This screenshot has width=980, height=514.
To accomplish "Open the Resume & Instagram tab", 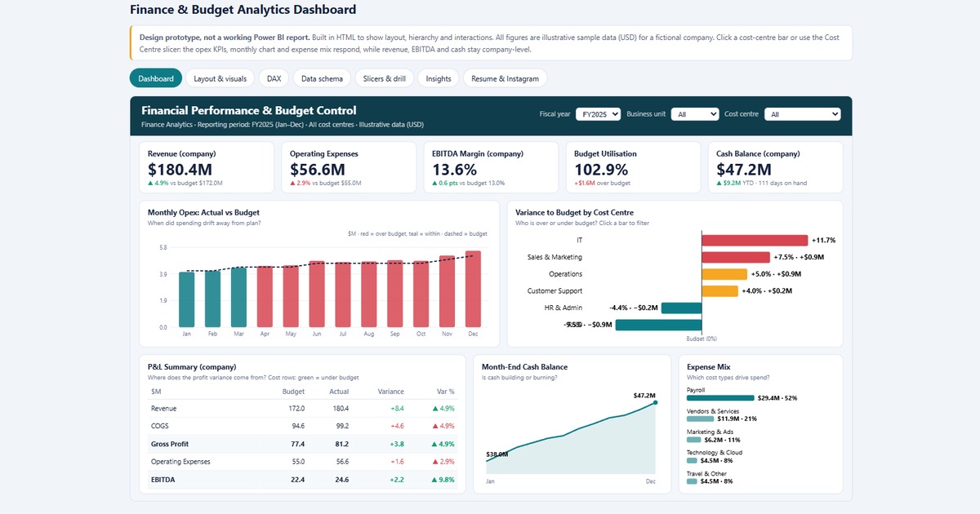I will [506, 78].
